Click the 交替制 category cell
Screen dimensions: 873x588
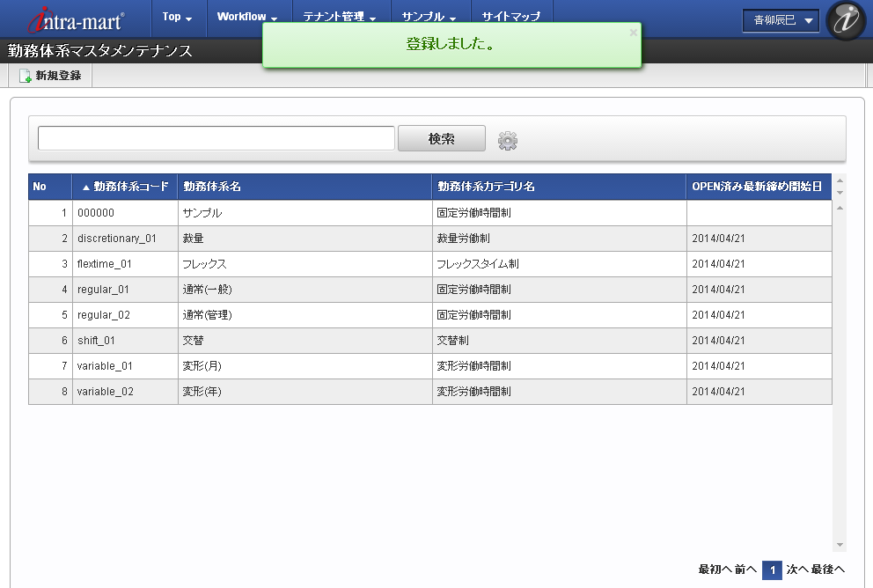[559, 341]
